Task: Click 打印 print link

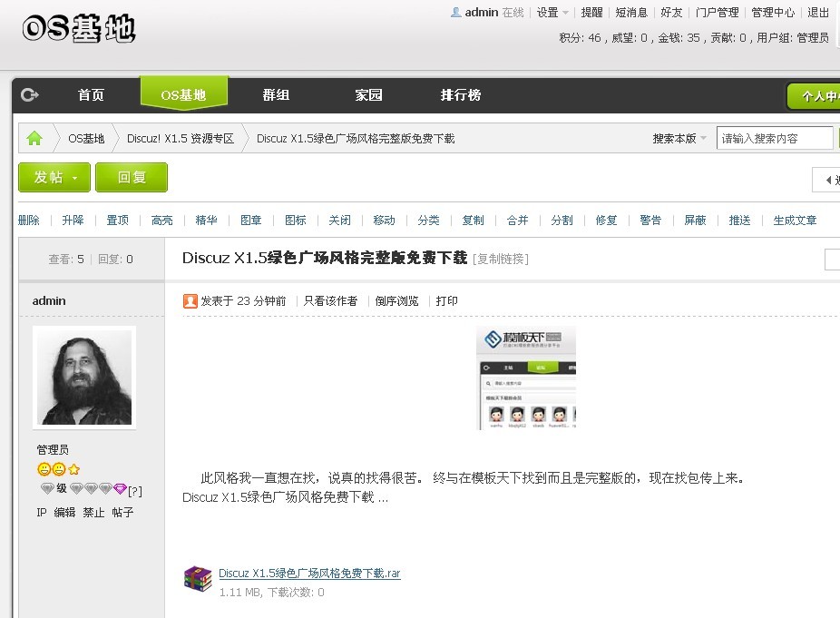Action: (447, 300)
